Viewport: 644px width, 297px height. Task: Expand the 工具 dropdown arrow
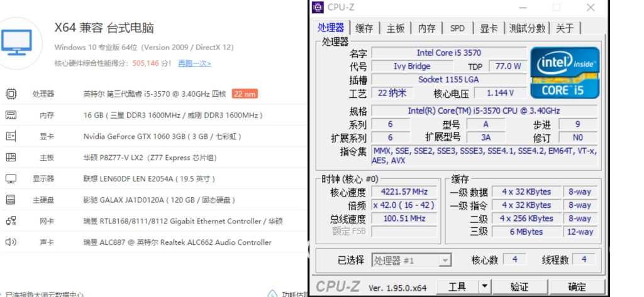click(x=485, y=286)
